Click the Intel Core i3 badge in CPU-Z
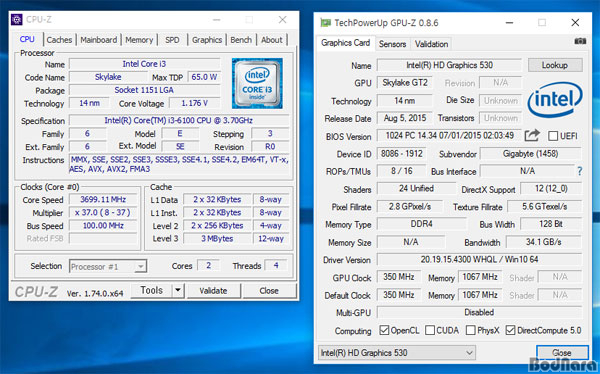 coord(257,83)
